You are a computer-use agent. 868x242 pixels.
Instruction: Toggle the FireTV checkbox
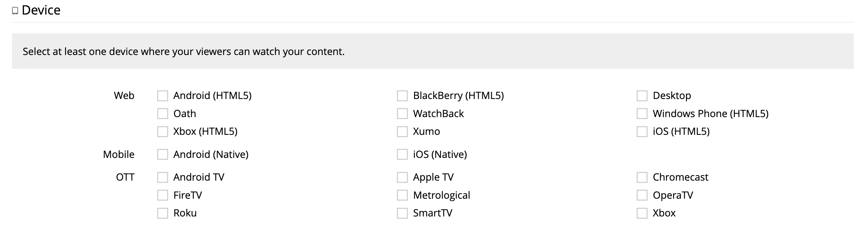click(x=163, y=195)
